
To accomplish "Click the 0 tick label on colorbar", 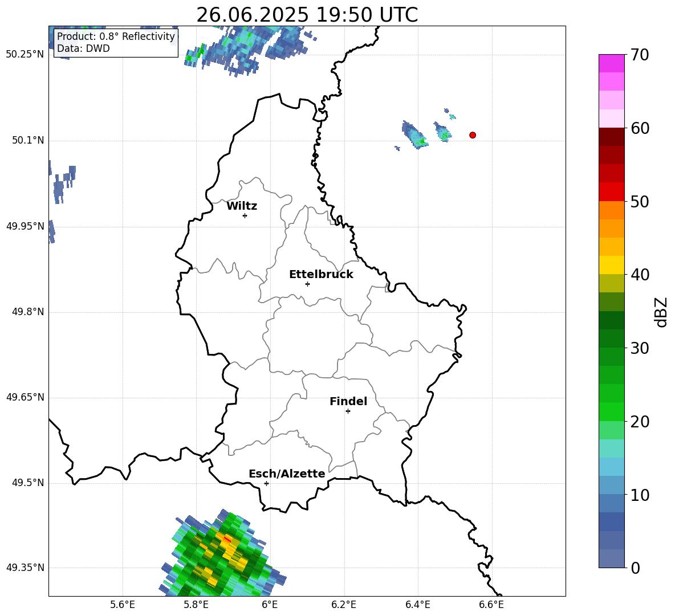I will pos(636,568).
